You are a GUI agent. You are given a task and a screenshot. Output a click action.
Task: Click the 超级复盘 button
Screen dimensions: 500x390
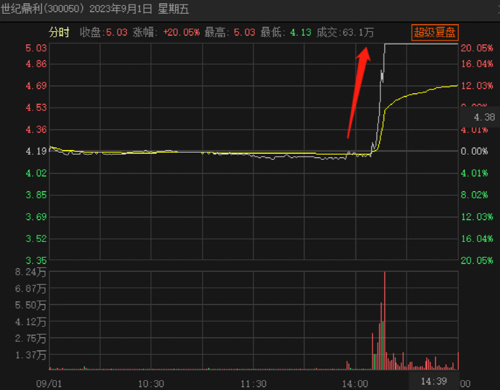435,33
